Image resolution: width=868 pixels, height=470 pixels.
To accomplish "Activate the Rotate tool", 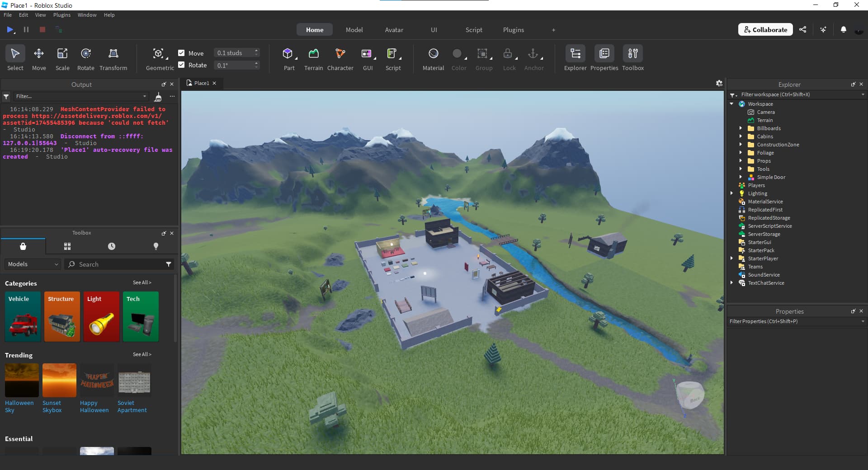I will click(x=86, y=58).
